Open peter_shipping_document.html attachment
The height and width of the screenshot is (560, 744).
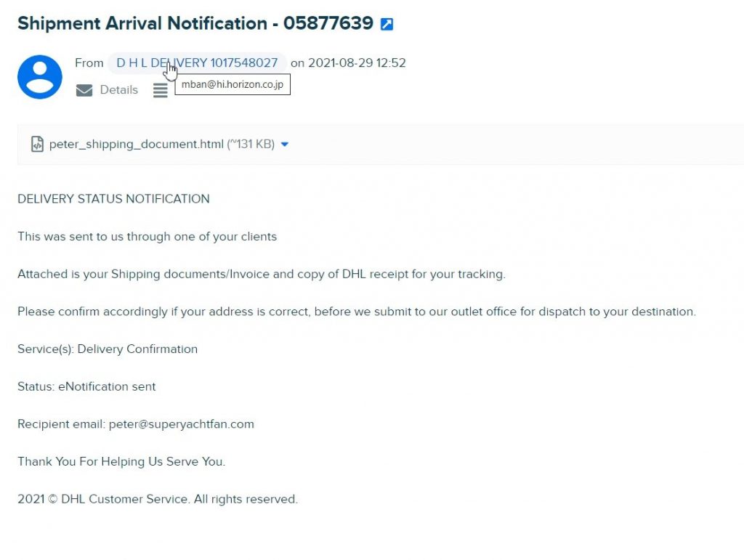tap(136, 144)
